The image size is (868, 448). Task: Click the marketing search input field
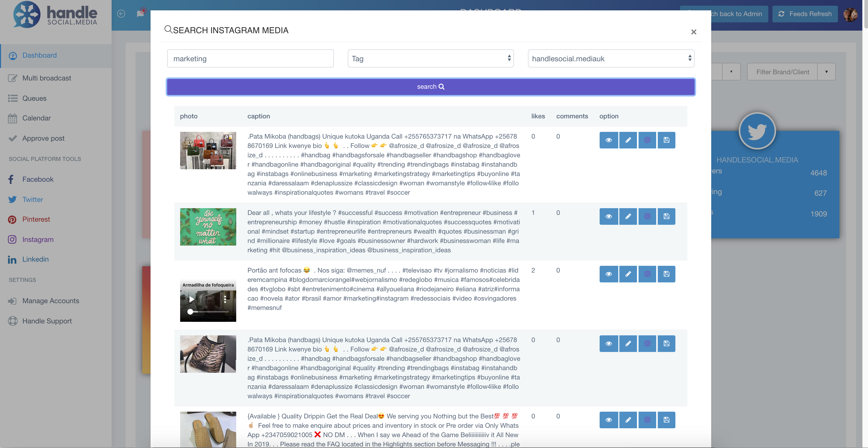click(x=250, y=59)
